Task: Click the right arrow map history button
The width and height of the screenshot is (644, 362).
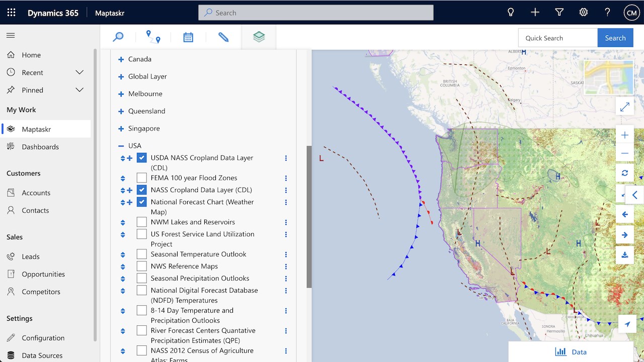Action: (x=624, y=235)
